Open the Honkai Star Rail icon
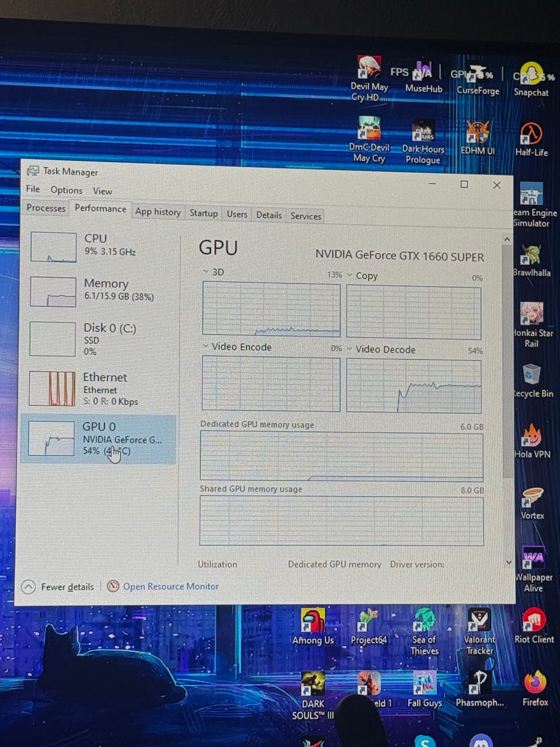560x747 pixels. coord(533,324)
